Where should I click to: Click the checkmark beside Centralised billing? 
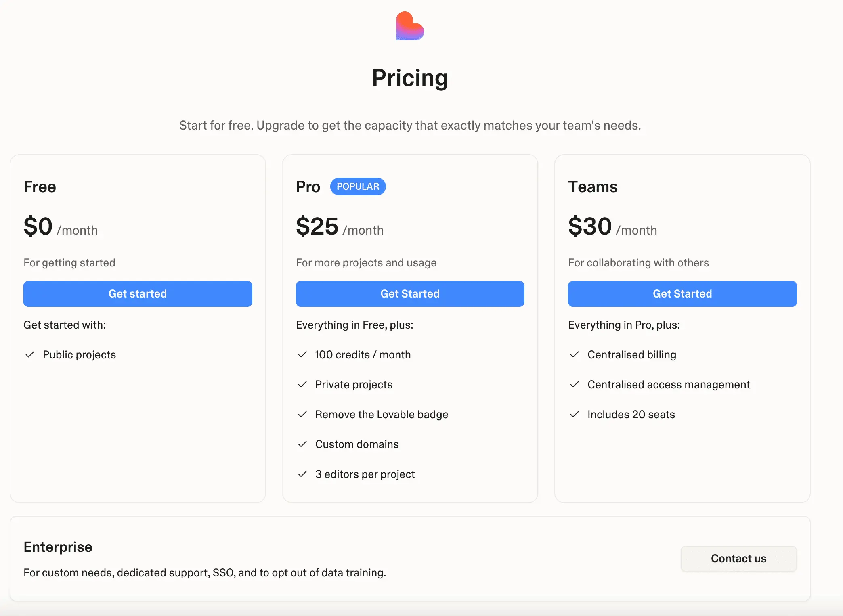(575, 354)
